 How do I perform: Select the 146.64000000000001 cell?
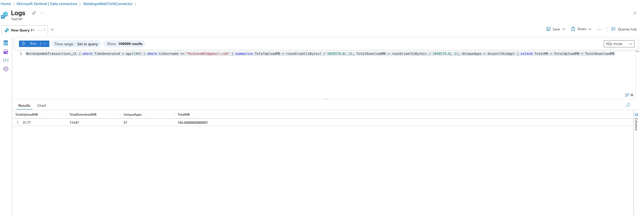(193, 123)
